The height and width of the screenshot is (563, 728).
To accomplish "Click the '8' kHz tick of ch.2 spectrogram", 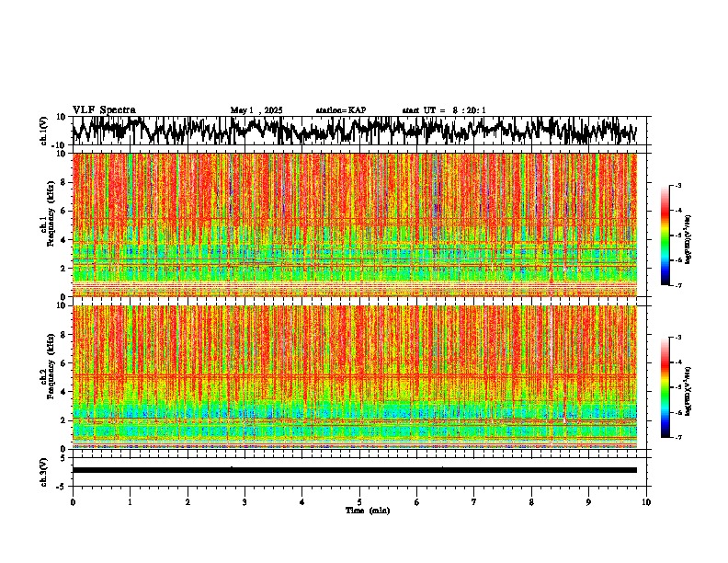I will 64,335.
